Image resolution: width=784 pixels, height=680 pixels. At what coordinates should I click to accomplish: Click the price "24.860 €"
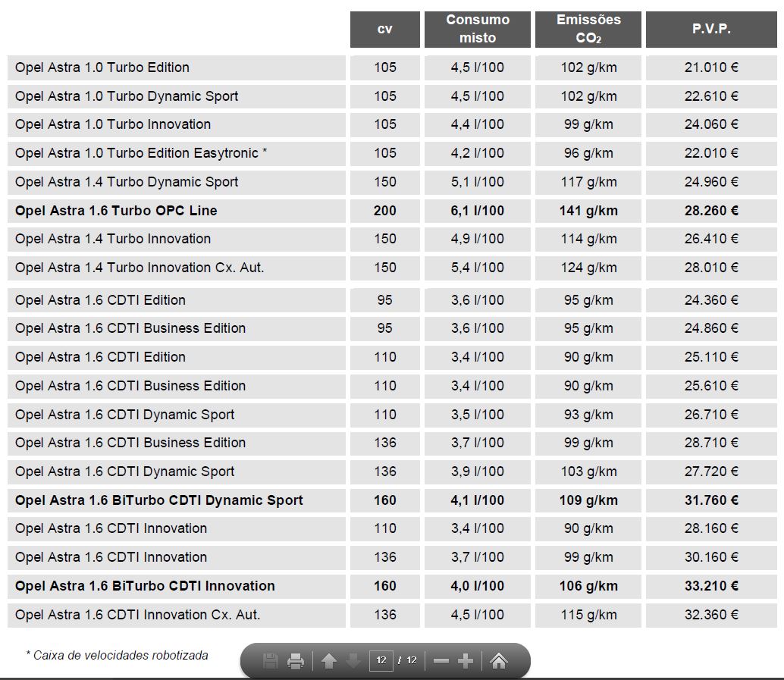tap(711, 328)
